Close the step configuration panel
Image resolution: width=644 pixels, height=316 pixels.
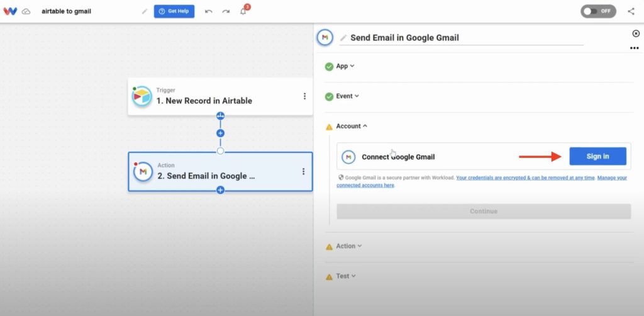pos(636,34)
